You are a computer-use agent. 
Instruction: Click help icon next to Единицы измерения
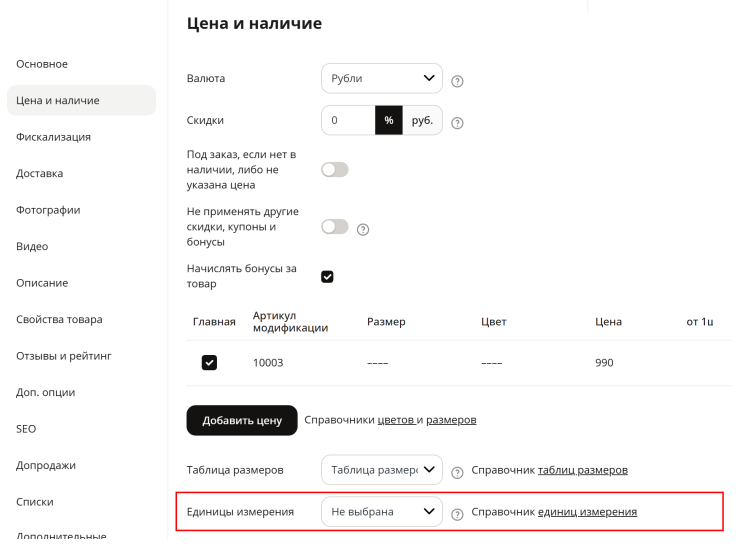pyautogui.click(x=457, y=514)
